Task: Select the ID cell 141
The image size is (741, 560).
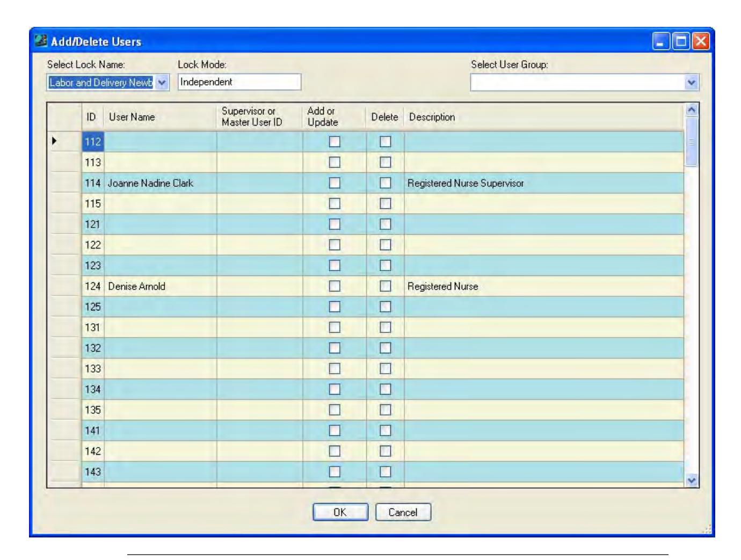Action: (x=93, y=431)
